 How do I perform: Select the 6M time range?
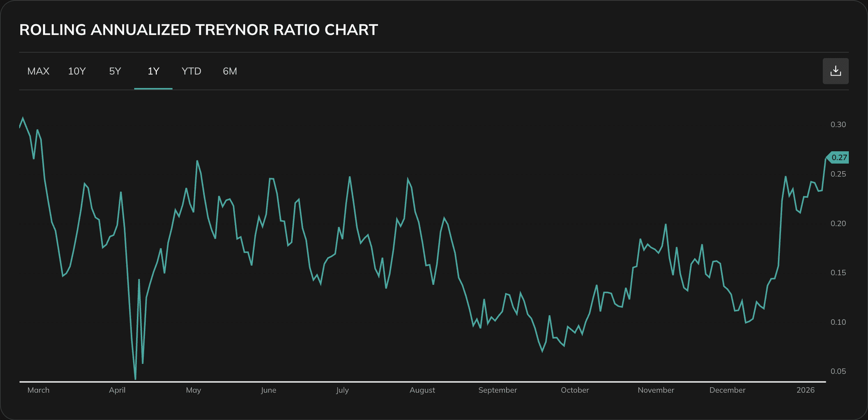coord(229,71)
